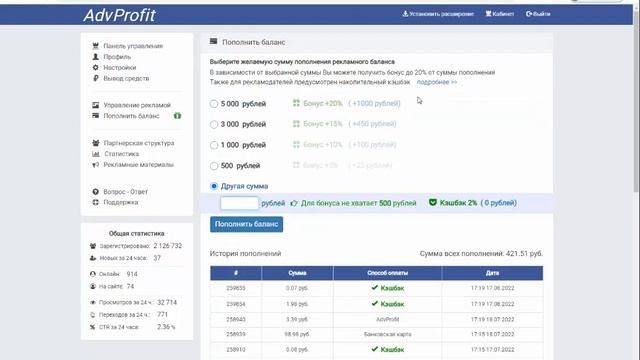Open Вопрос - Ответ in sidebar
The width and height of the screenshot is (640, 360).
pyautogui.click(x=125, y=192)
